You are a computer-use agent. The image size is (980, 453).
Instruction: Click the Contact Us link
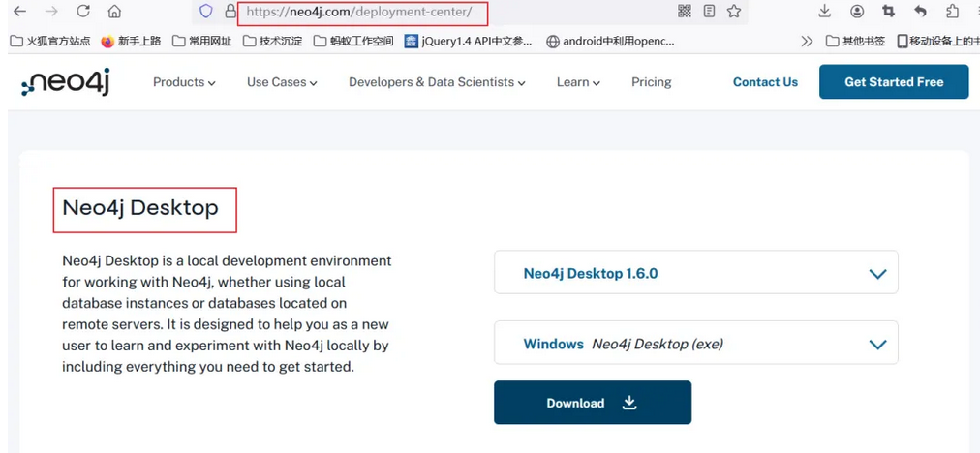point(765,82)
